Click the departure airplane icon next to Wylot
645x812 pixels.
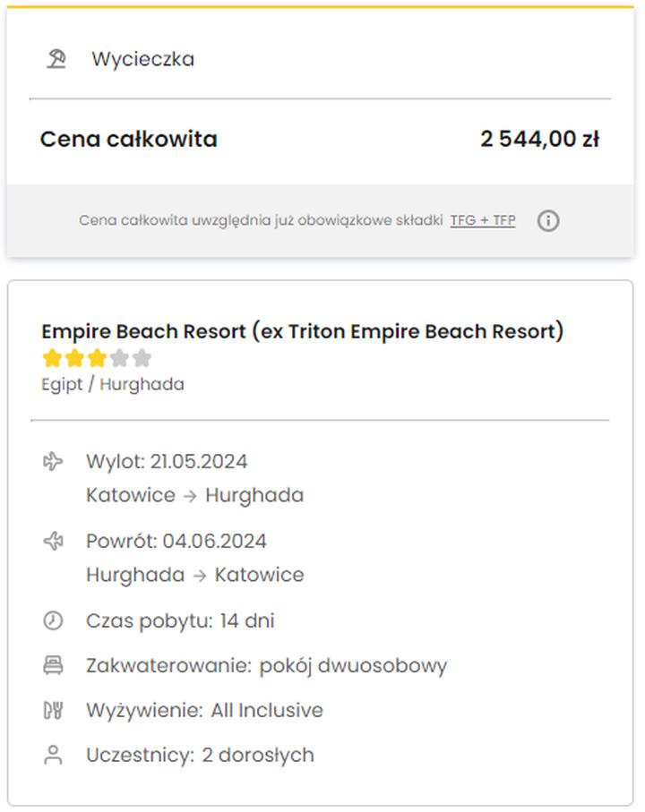click(55, 461)
